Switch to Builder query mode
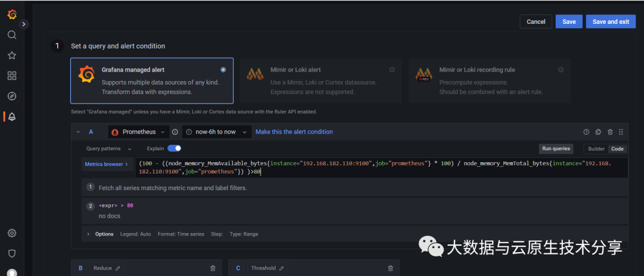The height and width of the screenshot is (276, 644). (596, 149)
